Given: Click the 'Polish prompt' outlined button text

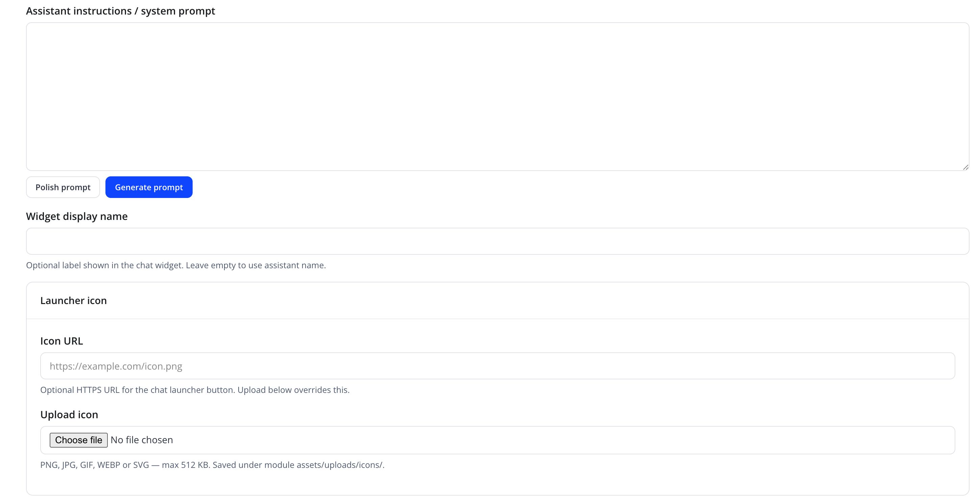Looking at the screenshot, I should coord(63,187).
